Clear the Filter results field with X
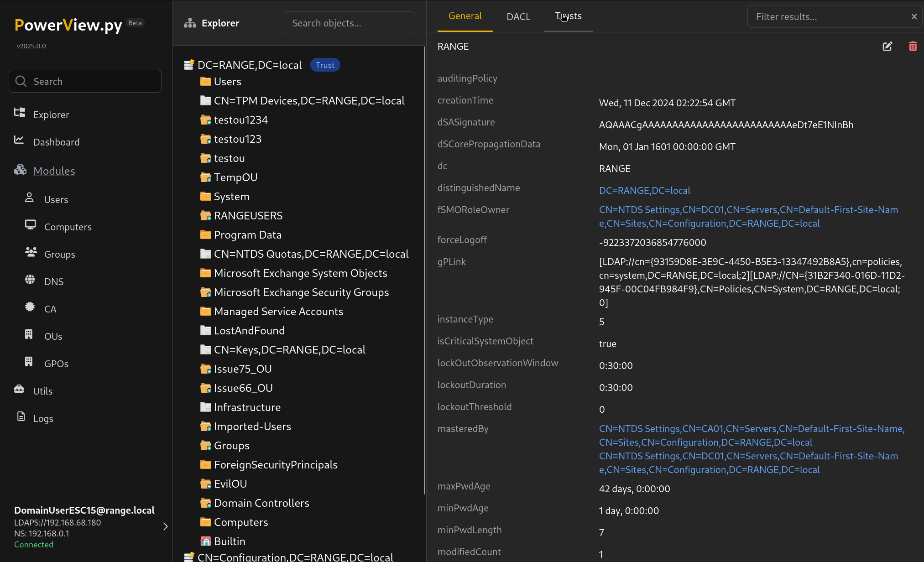Screen dimensions: 924x562 click(914, 17)
